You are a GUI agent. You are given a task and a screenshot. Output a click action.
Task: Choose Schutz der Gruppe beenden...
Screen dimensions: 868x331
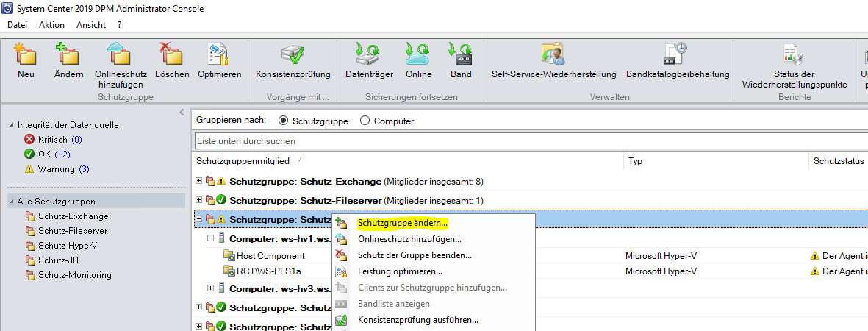click(433, 255)
